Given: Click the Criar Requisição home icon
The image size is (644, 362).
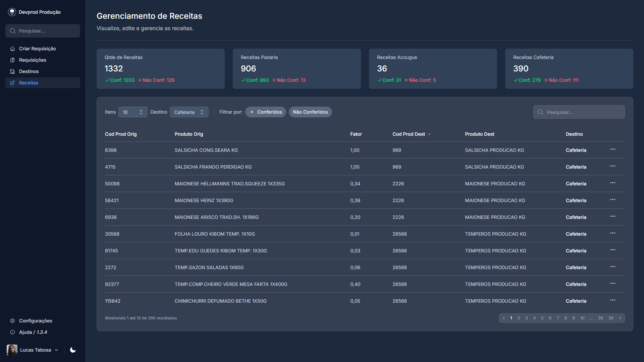Looking at the screenshot, I should pos(12,49).
